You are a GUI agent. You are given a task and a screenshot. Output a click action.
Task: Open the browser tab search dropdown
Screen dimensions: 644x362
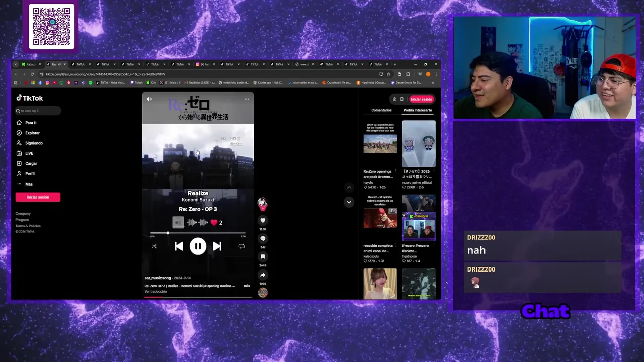(x=16, y=64)
